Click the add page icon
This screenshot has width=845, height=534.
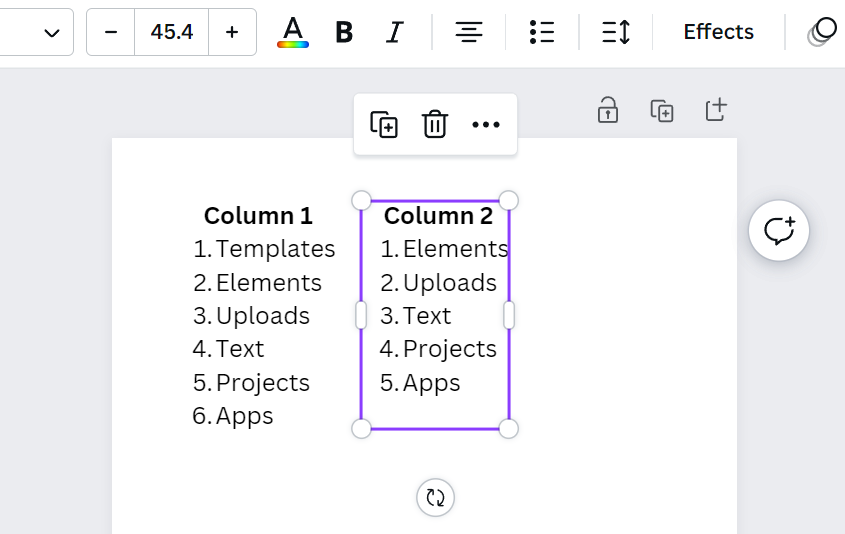tap(716, 110)
